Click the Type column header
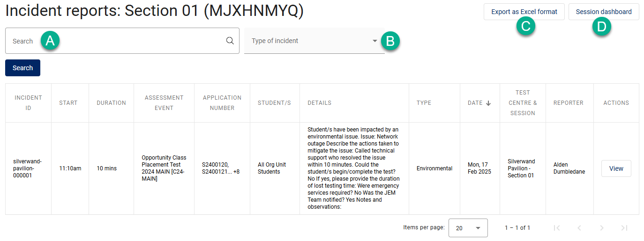644x241 pixels. tap(424, 103)
